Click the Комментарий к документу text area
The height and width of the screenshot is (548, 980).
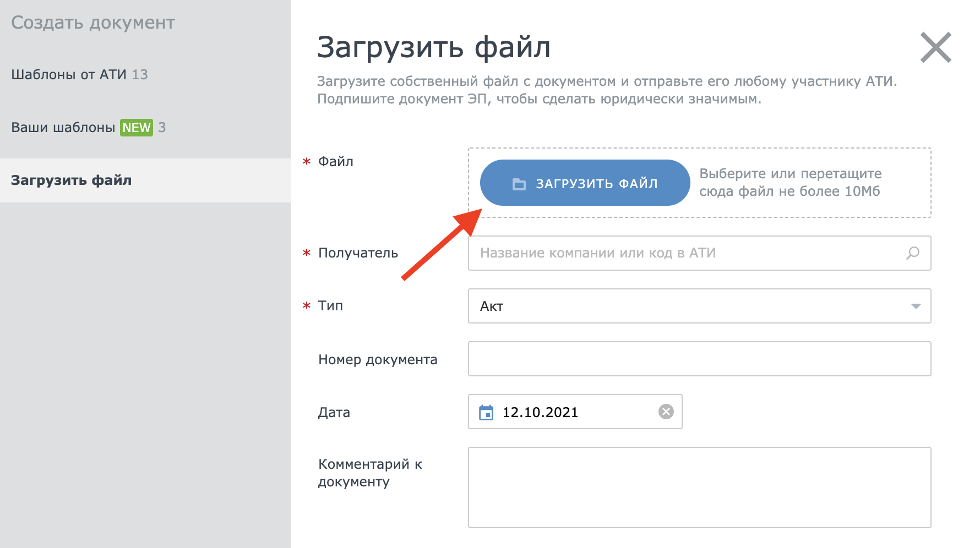tap(699, 487)
